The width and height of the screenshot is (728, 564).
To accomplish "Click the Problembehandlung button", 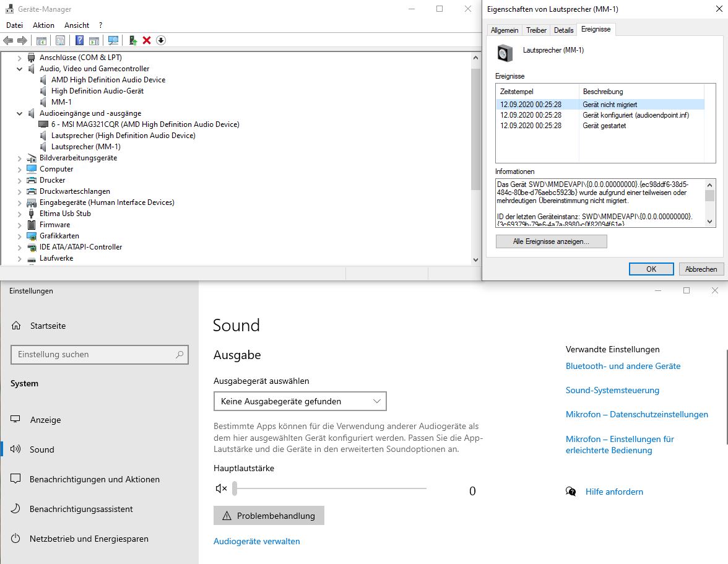I will pyautogui.click(x=269, y=516).
